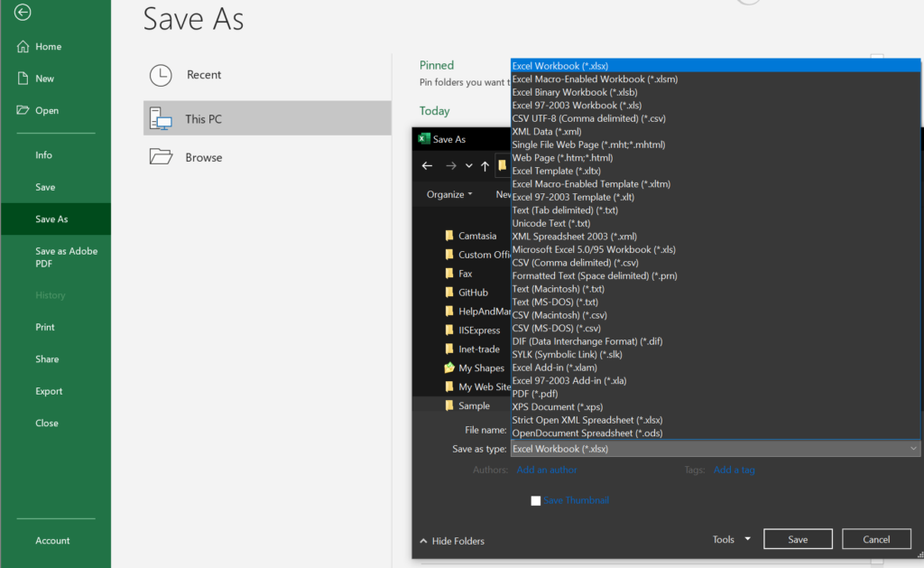Toggle the Save Thumbnail checkbox
This screenshot has width=924, height=568.
click(536, 500)
